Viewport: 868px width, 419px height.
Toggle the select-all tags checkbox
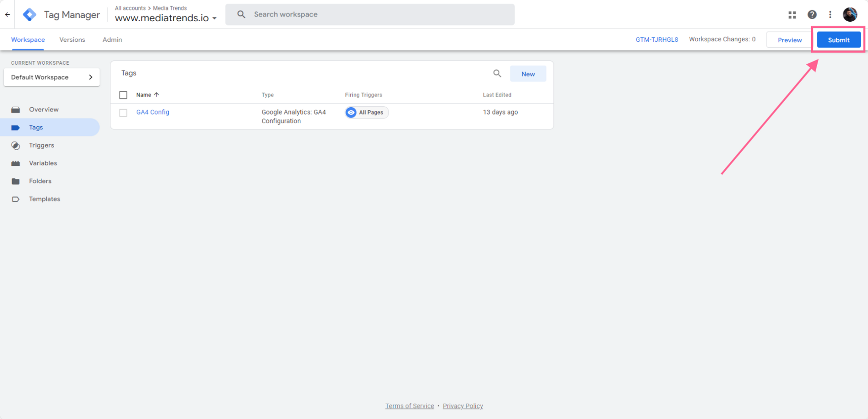point(123,95)
